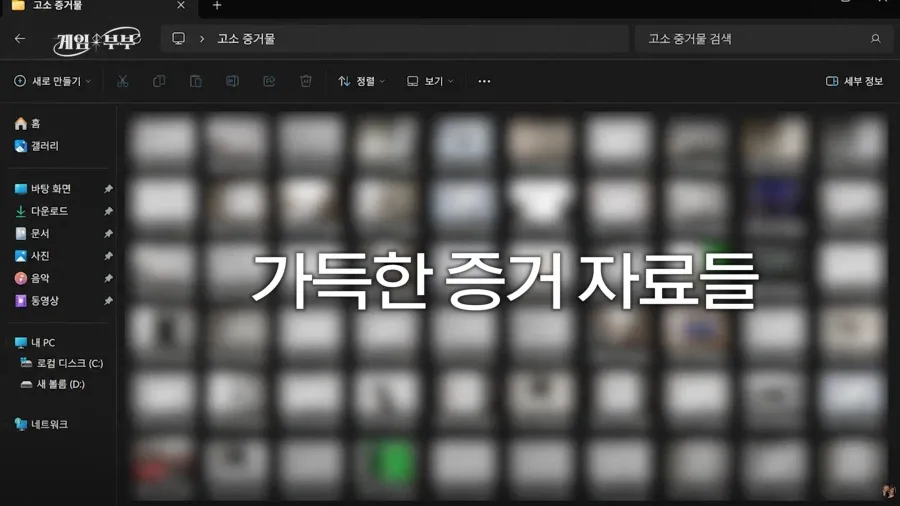
Task: Toggle the 세부 정보 details pane
Action: pos(854,81)
